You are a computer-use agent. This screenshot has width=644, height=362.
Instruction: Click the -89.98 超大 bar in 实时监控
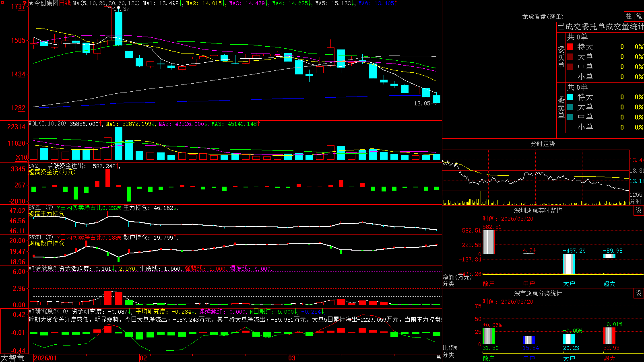(x=609, y=256)
